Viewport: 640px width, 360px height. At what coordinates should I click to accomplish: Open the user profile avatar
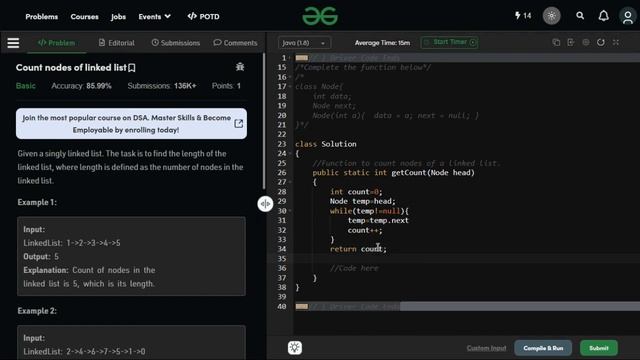[x=628, y=17]
